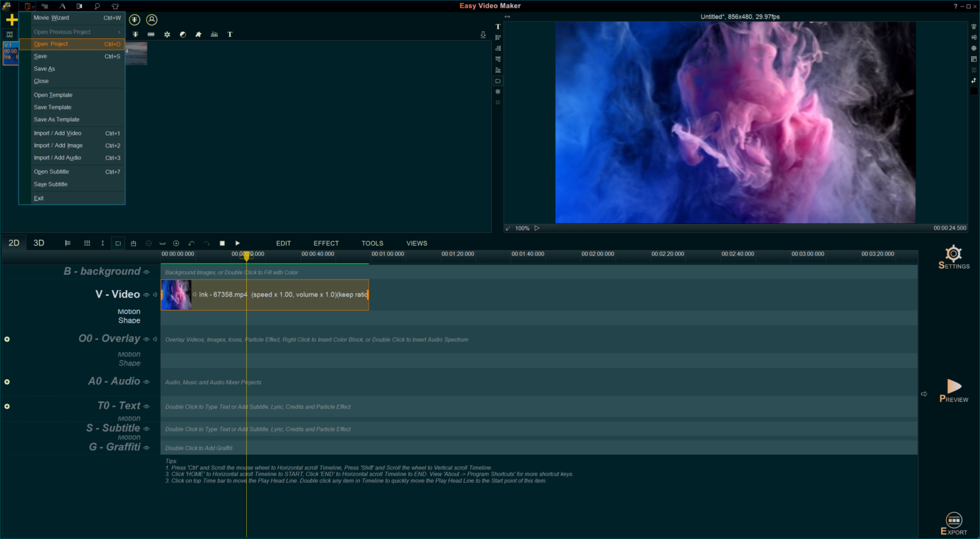Click the Ink - 67358.mp4 clip thumbnail in timeline
The height and width of the screenshot is (539, 980).
(x=177, y=295)
